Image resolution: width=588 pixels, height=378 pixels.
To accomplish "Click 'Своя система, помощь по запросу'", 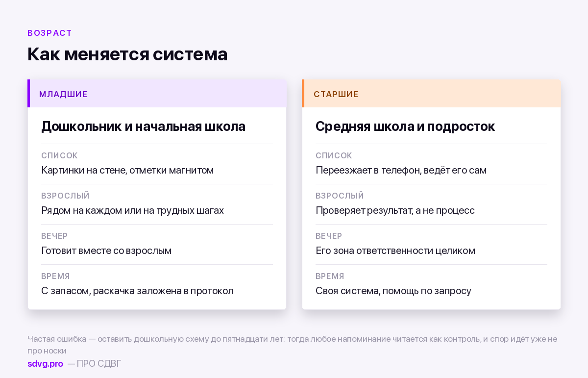I will [393, 291].
